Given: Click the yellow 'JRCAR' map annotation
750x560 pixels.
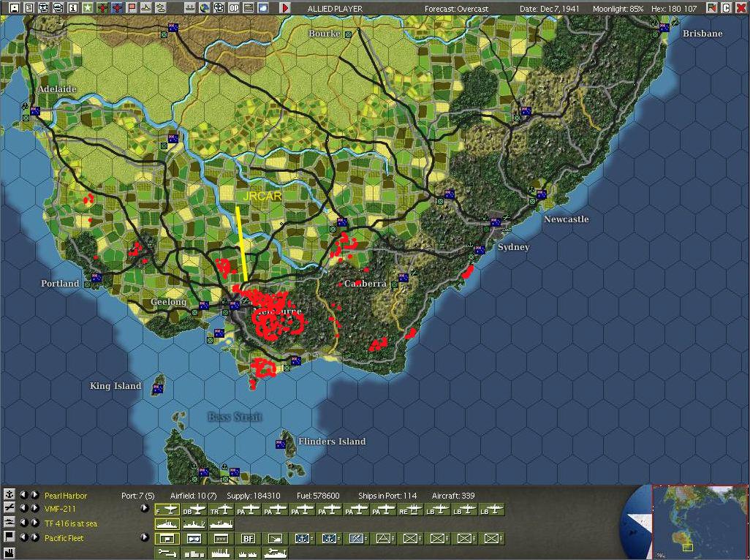Looking at the screenshot, I should (x=262, y=196).
